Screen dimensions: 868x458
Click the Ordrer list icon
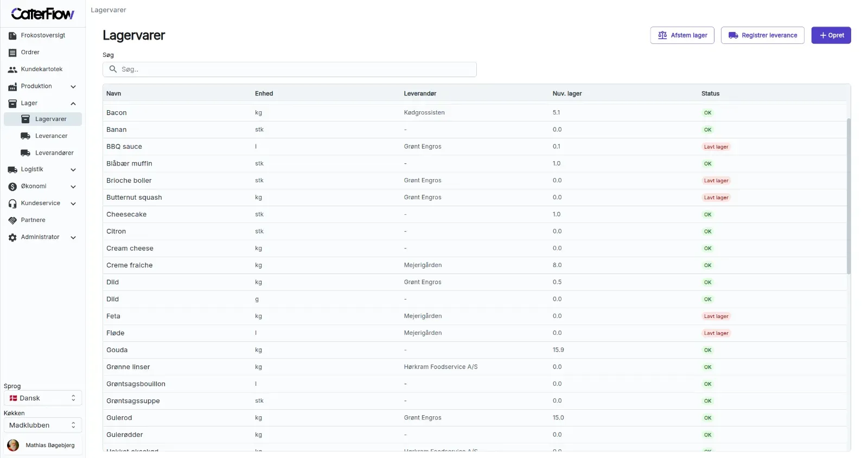point(12,53)
